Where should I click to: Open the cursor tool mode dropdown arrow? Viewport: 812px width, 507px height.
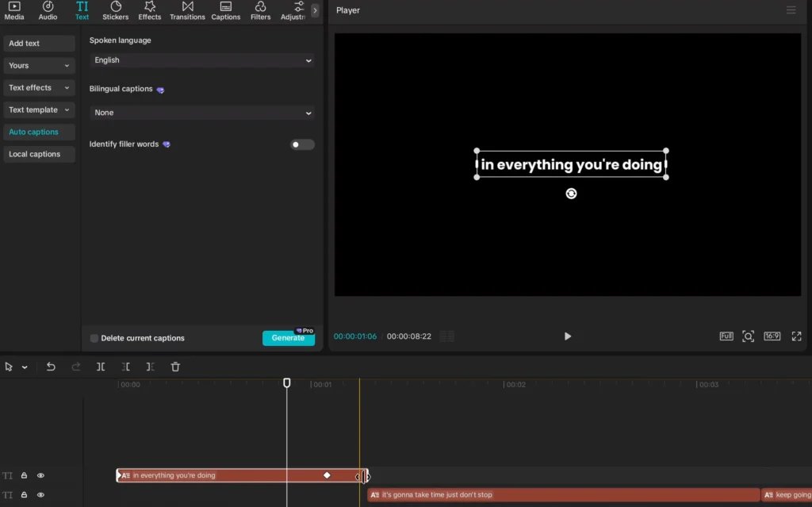coord(25,367)
